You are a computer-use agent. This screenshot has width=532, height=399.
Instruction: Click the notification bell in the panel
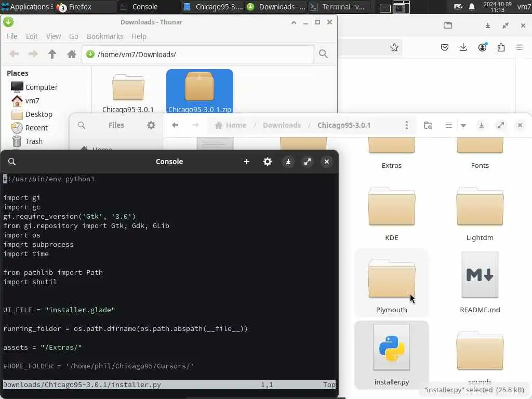(472, 7)
